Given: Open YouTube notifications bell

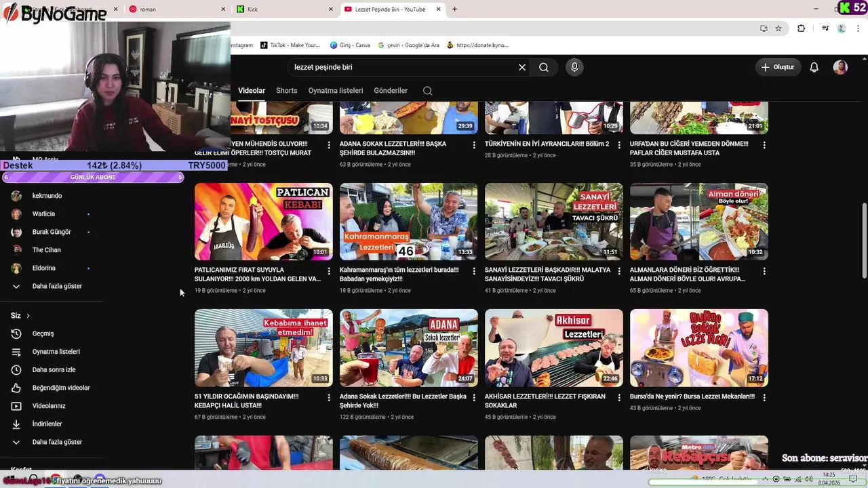Looking at the screenshot, I should [814, 67].
